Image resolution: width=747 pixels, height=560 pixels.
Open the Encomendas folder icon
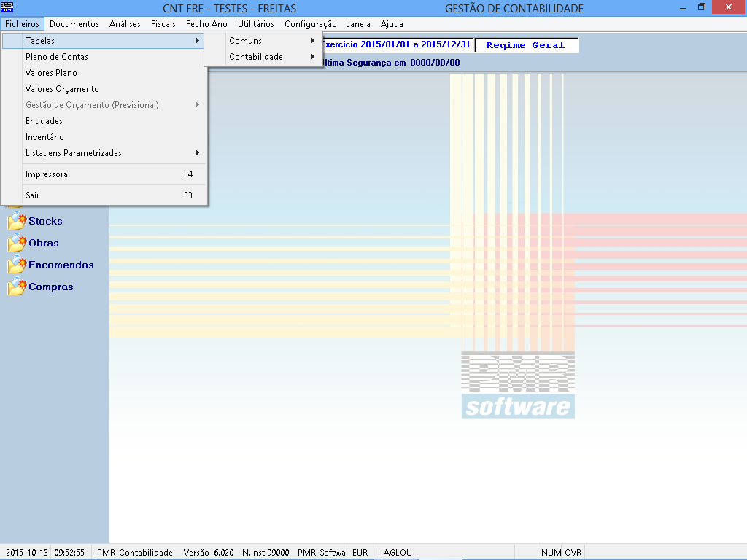(18, 264)
